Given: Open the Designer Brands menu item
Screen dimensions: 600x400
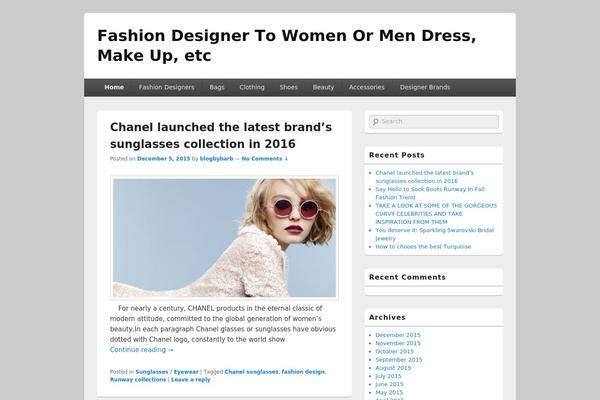Looking at the screenshot, I should pyautogui.click(x=425, y=87).
